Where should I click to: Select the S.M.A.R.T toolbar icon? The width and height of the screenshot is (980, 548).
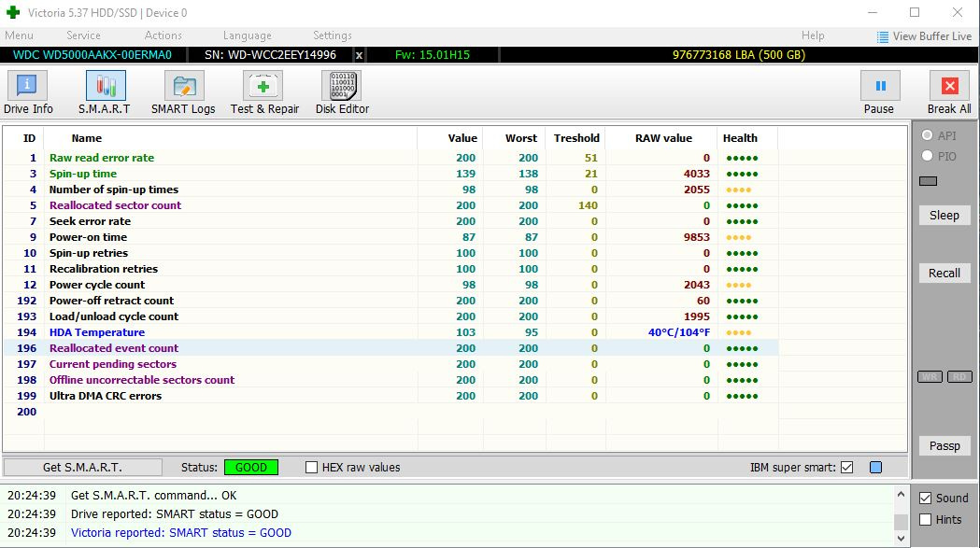coord(105,93)
